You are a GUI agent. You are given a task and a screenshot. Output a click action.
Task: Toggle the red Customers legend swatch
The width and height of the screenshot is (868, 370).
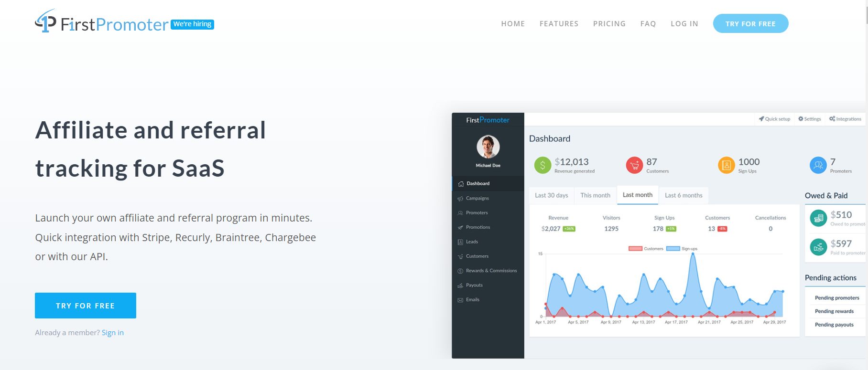tap(635, 249)
